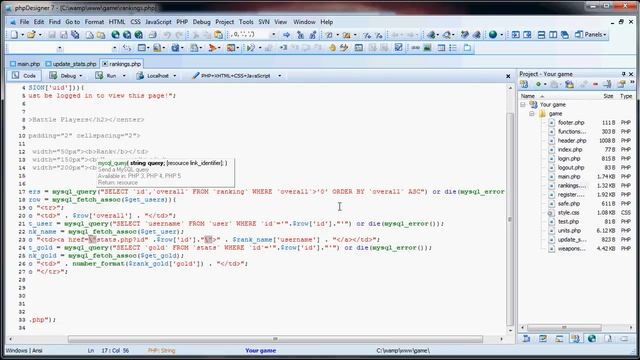Open the Run dropdown arrow

point(124,76)
